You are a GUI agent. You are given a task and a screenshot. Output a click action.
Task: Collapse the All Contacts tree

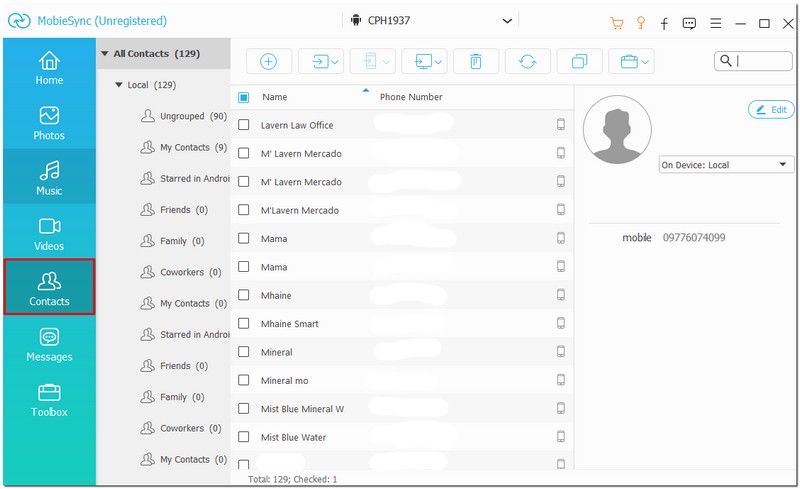pos(105,53)
